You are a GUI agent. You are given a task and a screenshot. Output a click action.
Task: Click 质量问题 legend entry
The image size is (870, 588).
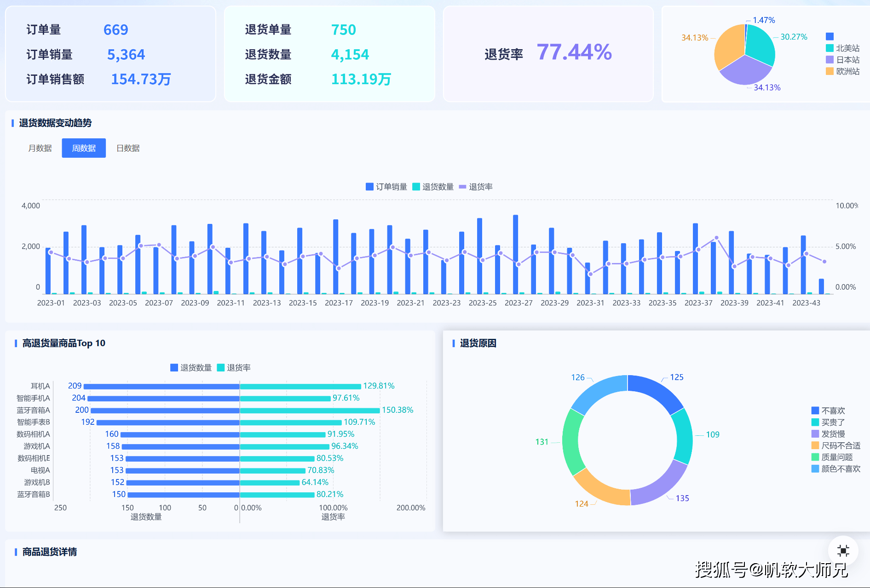click(832, 457)
